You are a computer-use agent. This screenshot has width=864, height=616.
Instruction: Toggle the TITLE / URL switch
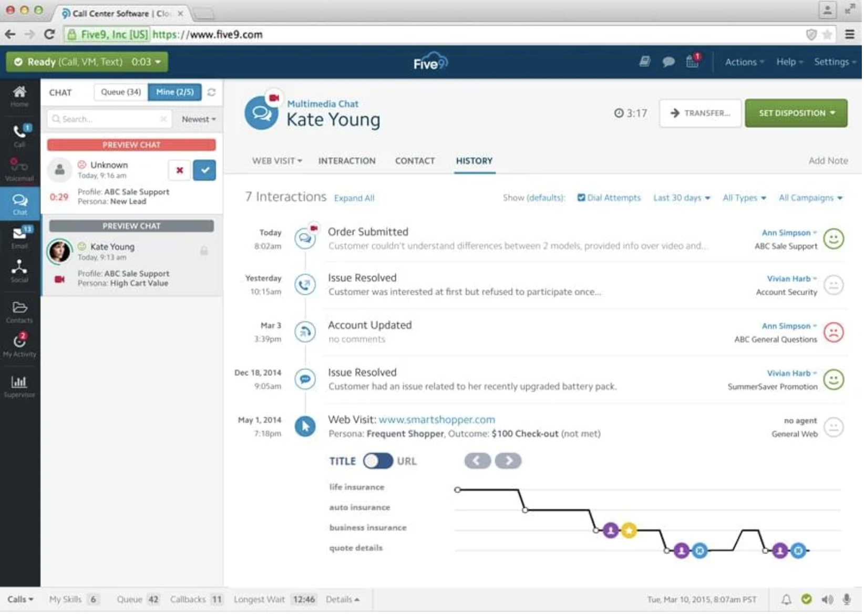[377, 461]
